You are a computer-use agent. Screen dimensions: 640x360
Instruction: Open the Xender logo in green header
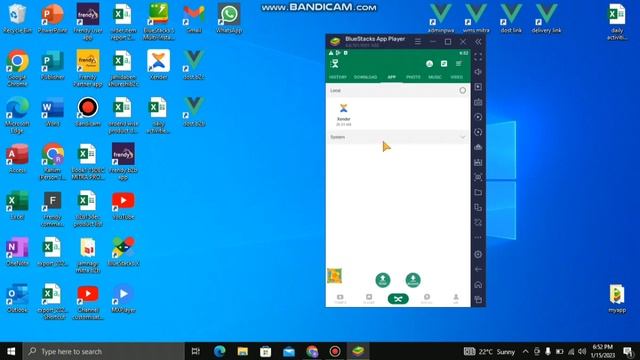(x=335, y=64)
